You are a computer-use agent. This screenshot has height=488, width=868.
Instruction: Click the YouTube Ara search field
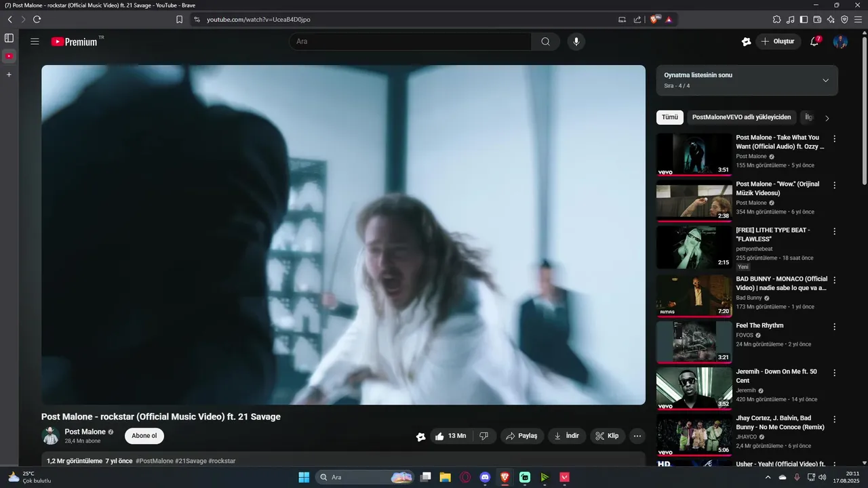coord(410,41)
